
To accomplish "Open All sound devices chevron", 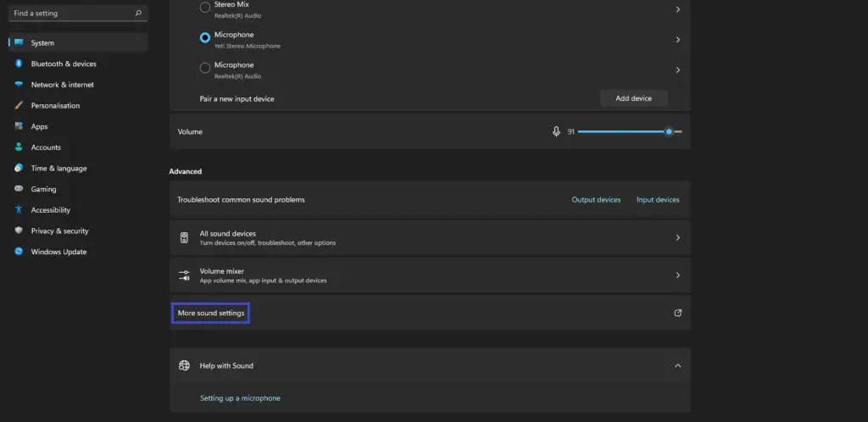I will tap(677, 238).
